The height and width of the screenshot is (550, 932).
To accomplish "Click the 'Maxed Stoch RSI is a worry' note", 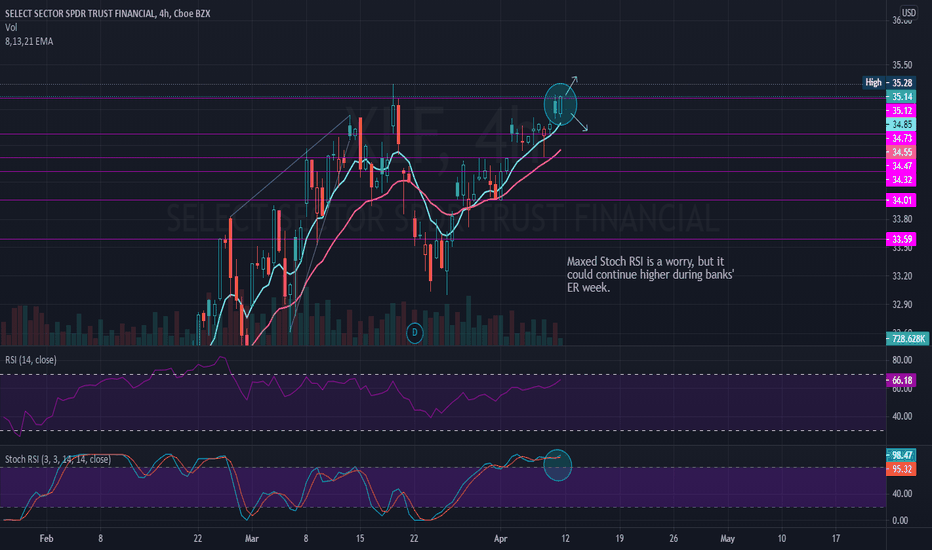I will pos(650,274).
